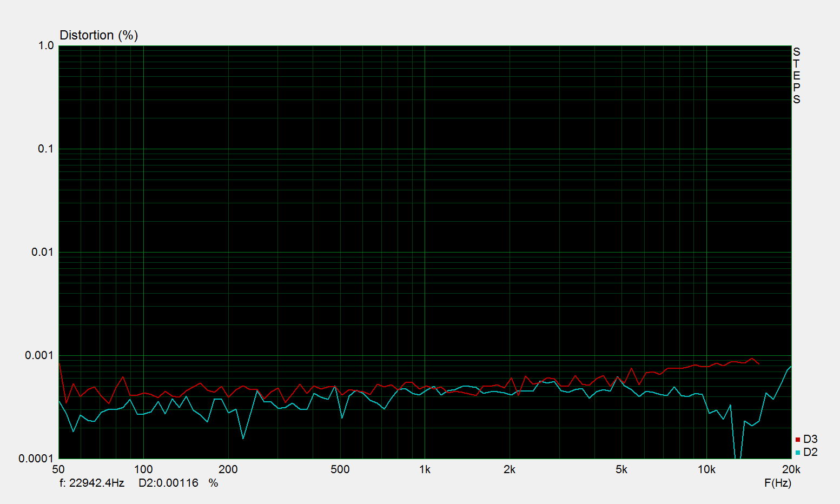Click the 5k frequency tick label
This screenshot has width=840, height=504.
[x=621, y=469]
